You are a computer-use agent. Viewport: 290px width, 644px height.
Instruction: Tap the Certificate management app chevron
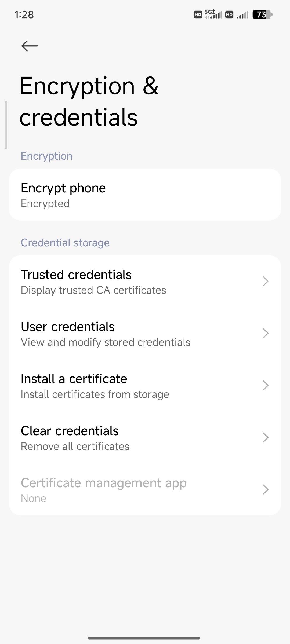265,490
